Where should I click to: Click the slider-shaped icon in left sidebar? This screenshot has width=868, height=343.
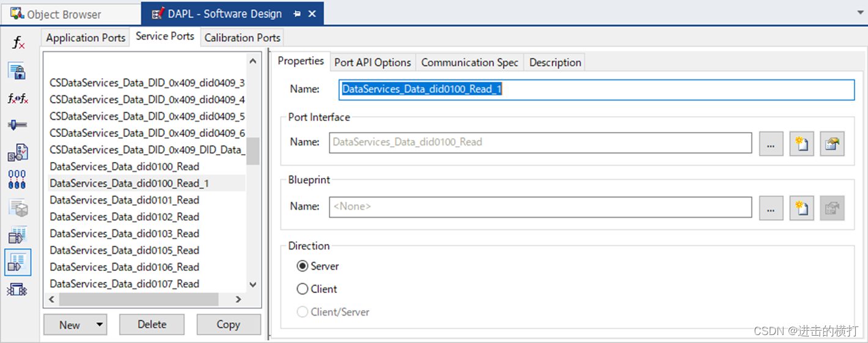click(17, 125)
